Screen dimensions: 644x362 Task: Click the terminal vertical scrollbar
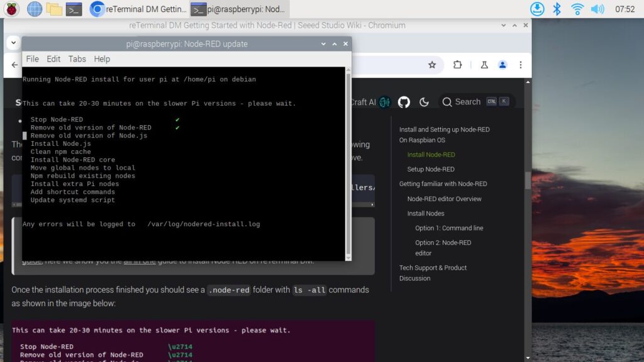click(x=348, y=163)
